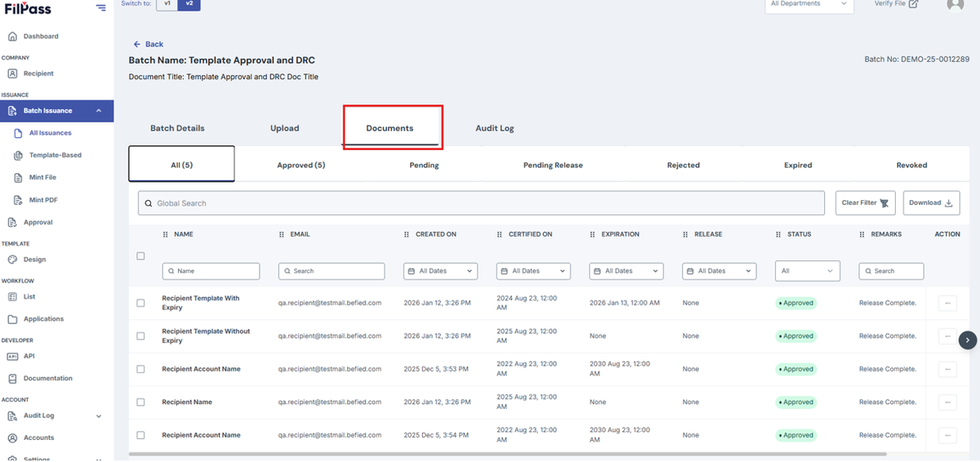980x462 pixels.
Task: Open the developer API page
Action: pyautogui.click(x=29, y=357)
